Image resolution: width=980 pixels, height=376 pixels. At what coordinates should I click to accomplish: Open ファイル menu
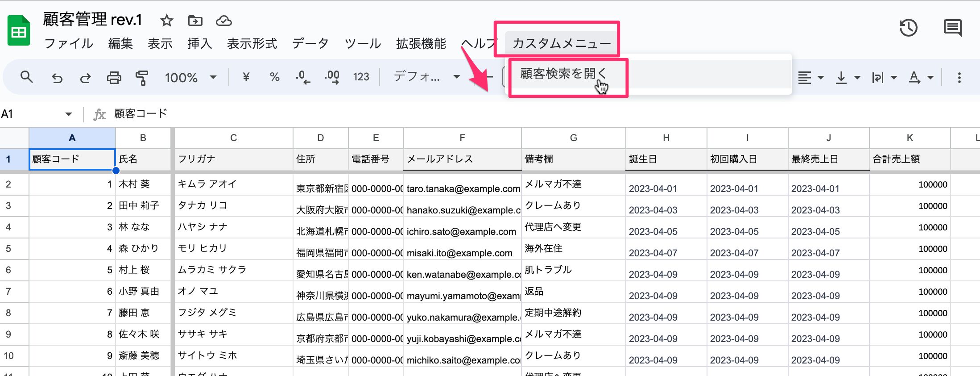[x=69, y=43]
